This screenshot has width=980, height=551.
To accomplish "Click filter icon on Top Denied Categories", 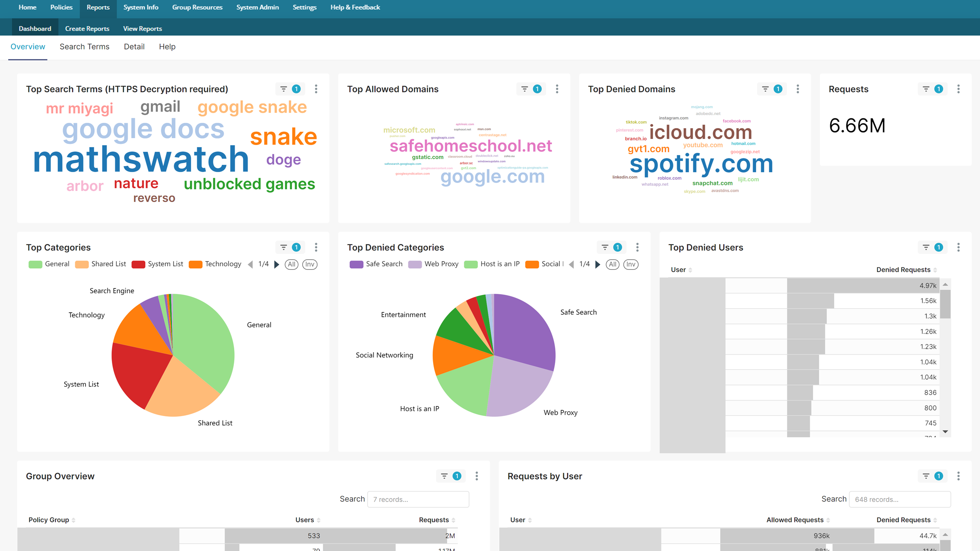I will [605, 247].
